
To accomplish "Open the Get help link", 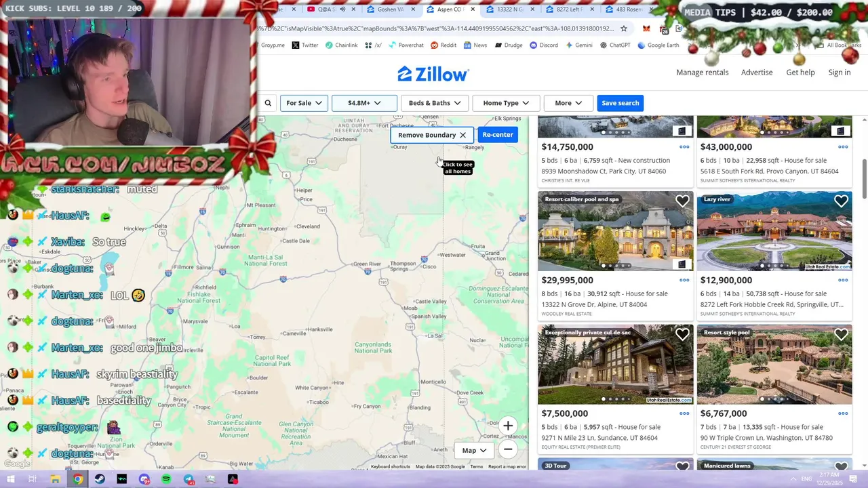I will click(800, 73).
